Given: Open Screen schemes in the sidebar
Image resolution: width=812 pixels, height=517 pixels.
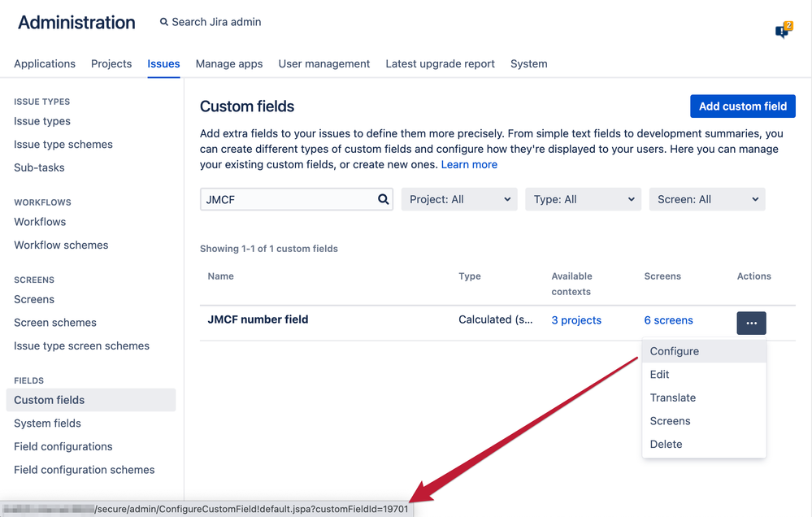Looking at the screenshot, I should point(55,323).
